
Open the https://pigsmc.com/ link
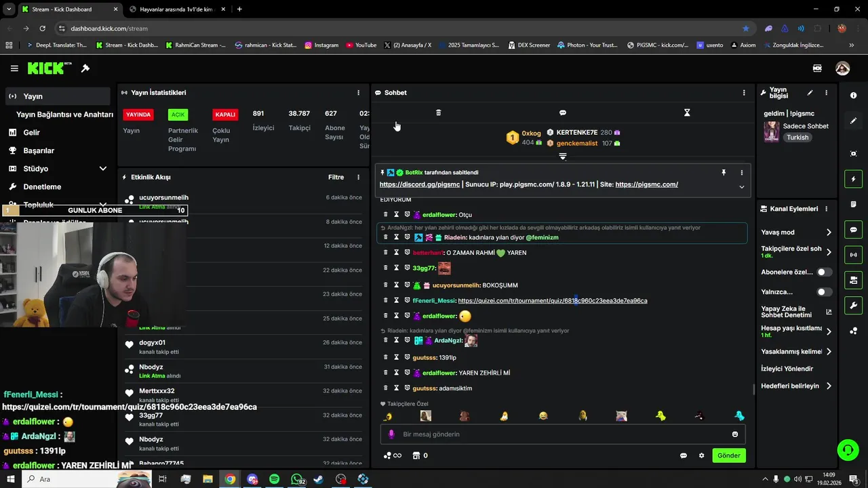click(x=646, y=184)
